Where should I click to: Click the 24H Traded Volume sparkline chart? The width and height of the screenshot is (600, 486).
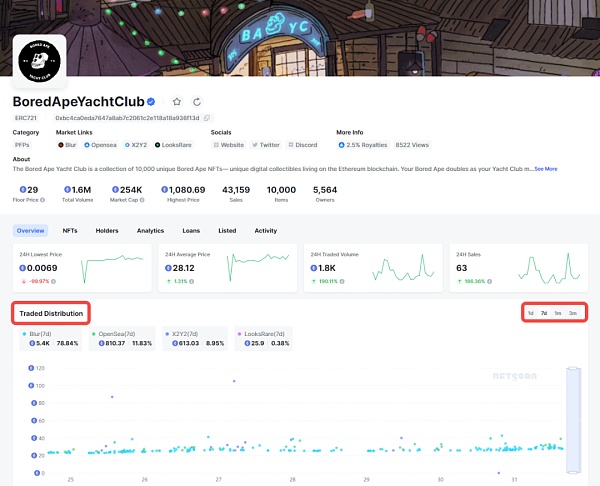[x=403, y=267]
